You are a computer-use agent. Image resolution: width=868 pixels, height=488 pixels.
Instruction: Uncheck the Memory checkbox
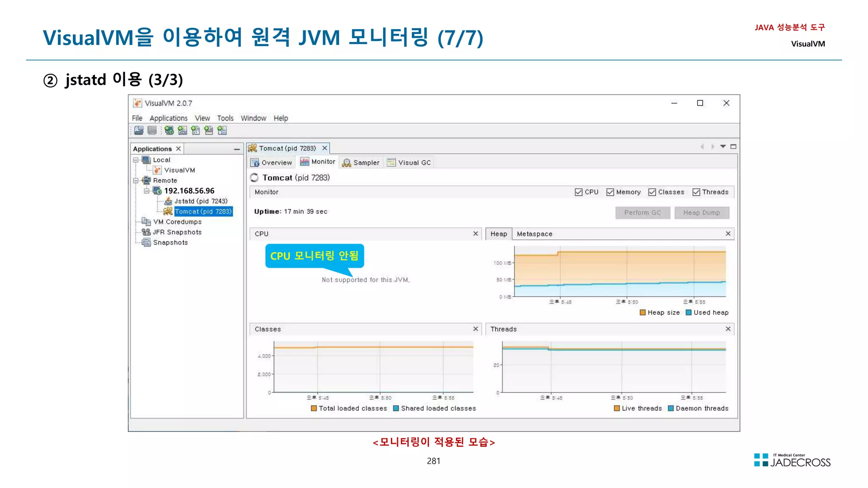pyautogui.click(x=610, y=192)
